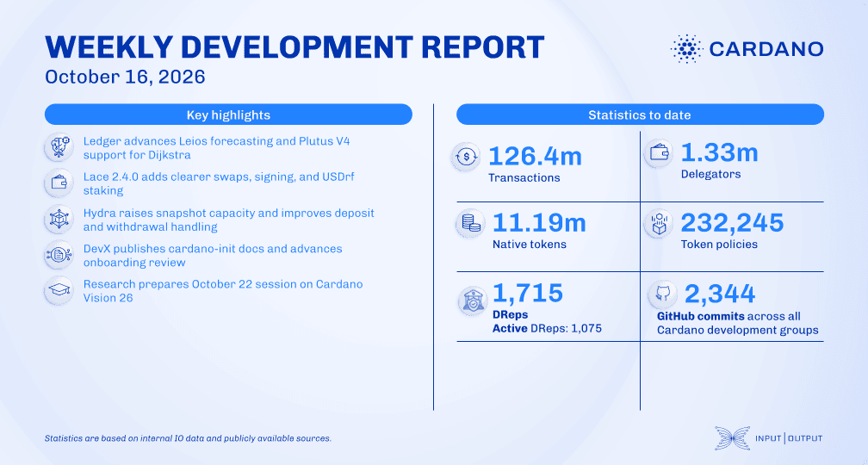The width and height of the screenshot is (868, 465).
Task: Click the INPUT | OUTPUT wordmark
Action: (x=789, y=438)
